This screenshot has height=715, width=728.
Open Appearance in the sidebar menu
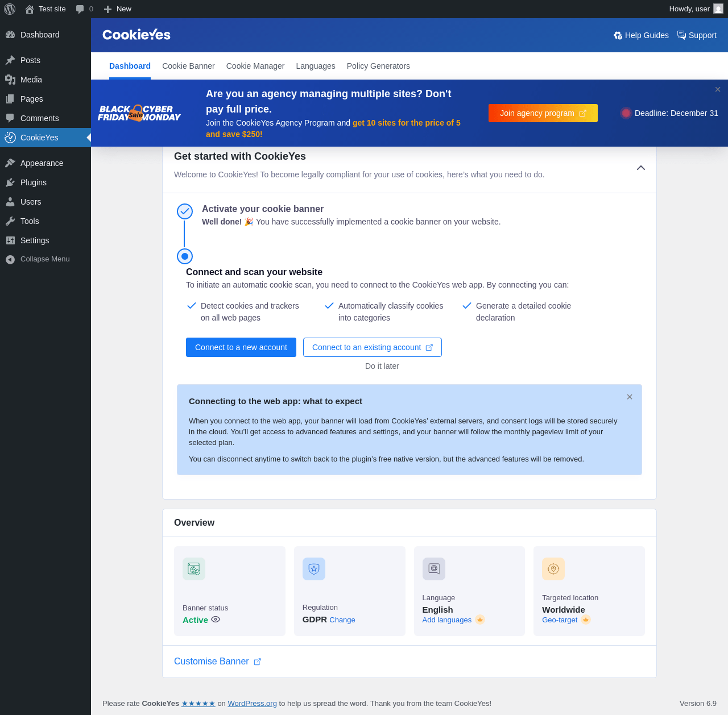pos(45,163)
